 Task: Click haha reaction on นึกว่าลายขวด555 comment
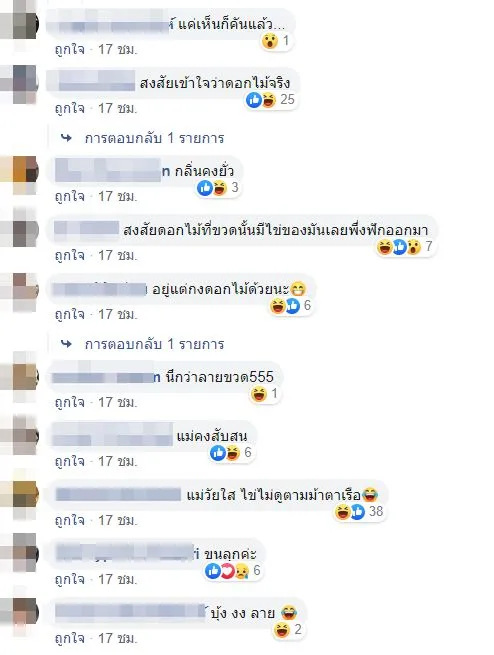[x=264, y=394]
